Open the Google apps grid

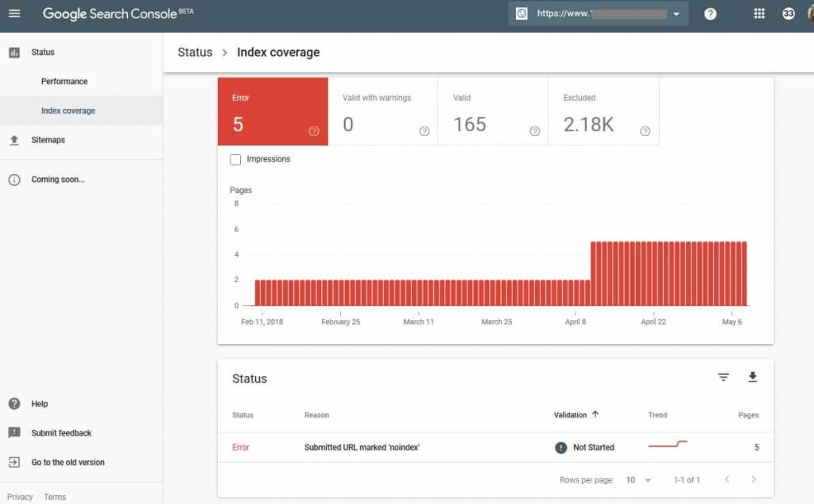(759, 14)
